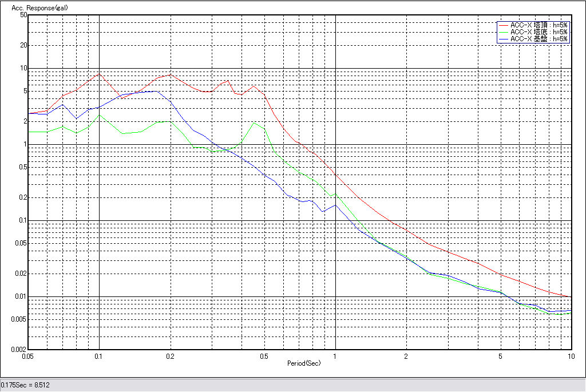Click the red curve peak at period 0.1
586x392 pixels.
(100, 73)
